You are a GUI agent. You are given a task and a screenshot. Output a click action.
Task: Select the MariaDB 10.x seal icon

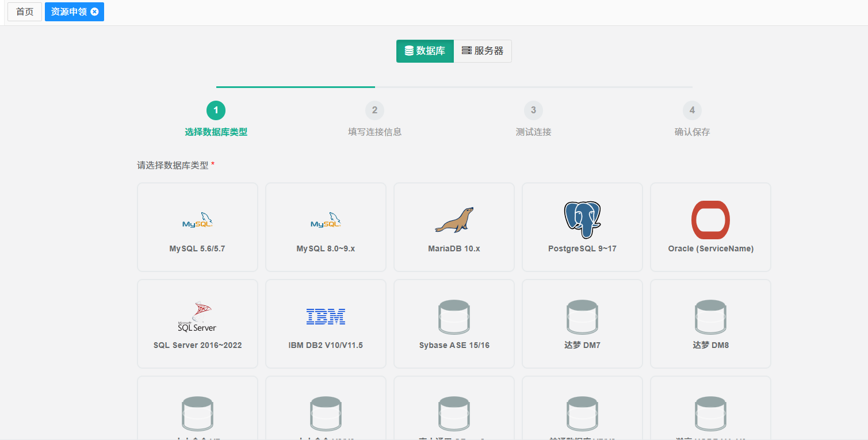(454, 220)
